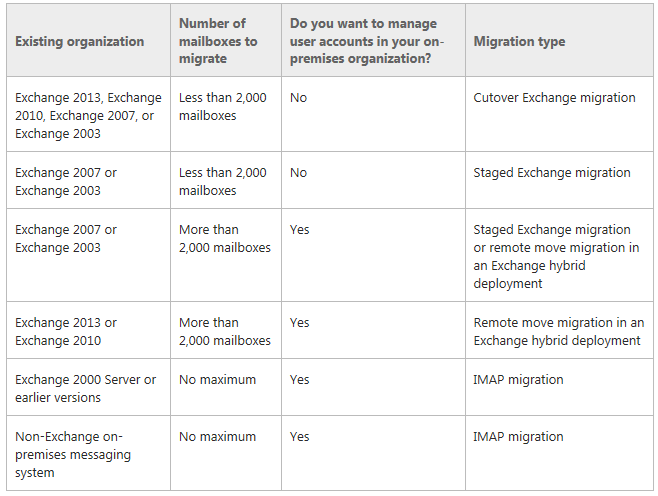
Task: Select No maximum cell for Non-Exchange system
Action: 217,436
